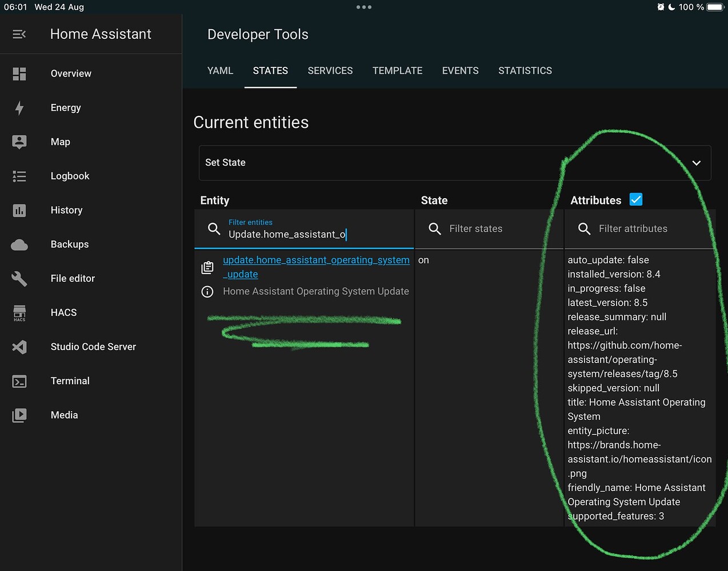Switch to the EVENTS tab
This screenshot has width=728, height=571.
pos(460,70)
